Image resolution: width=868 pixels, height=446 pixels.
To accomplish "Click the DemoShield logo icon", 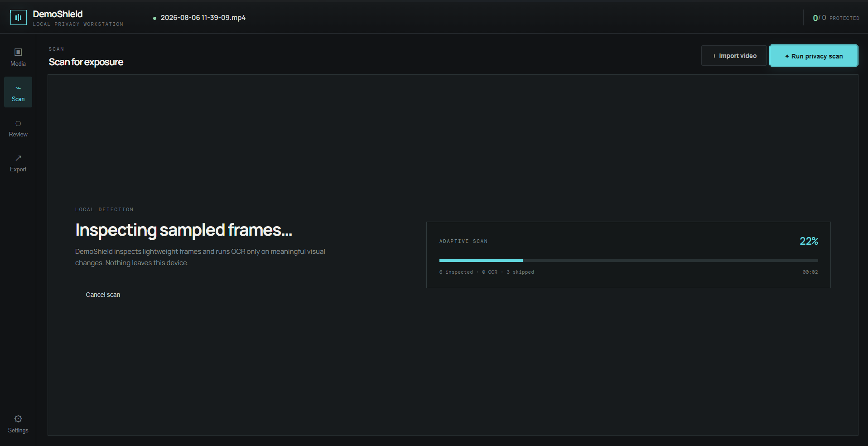I will (x=18, y=17).
